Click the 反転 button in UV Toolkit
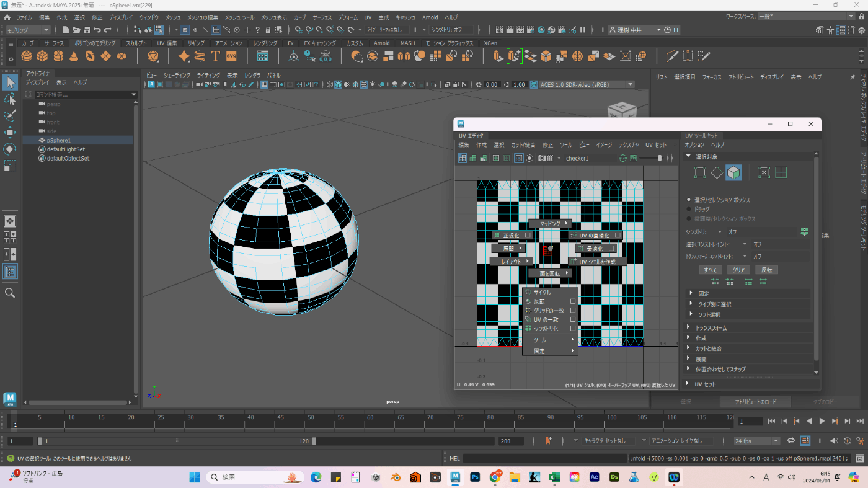This screenshot has height=488, width=868. coord(767,270)
